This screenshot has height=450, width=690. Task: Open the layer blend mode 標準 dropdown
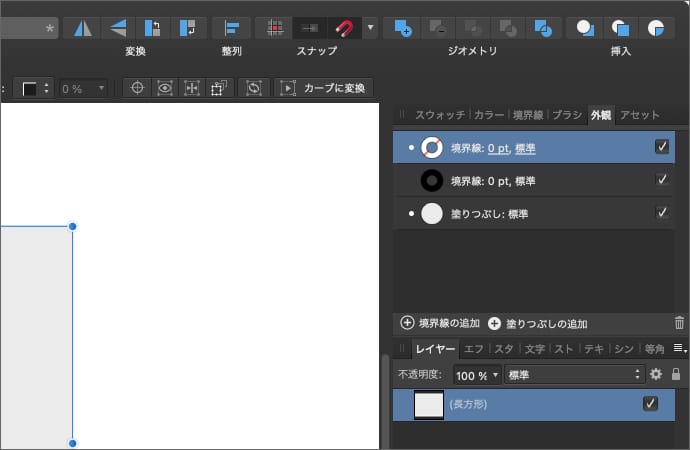573,375
